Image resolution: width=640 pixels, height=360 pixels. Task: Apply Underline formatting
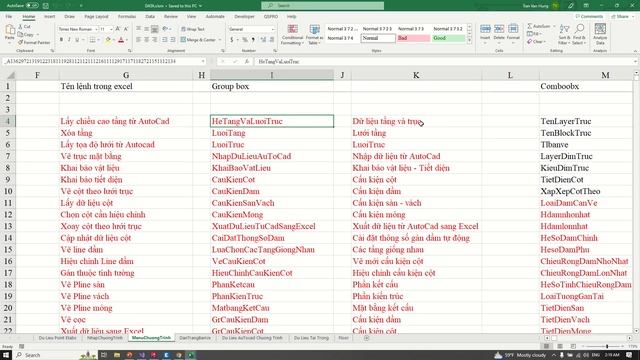tap(76, 40)
